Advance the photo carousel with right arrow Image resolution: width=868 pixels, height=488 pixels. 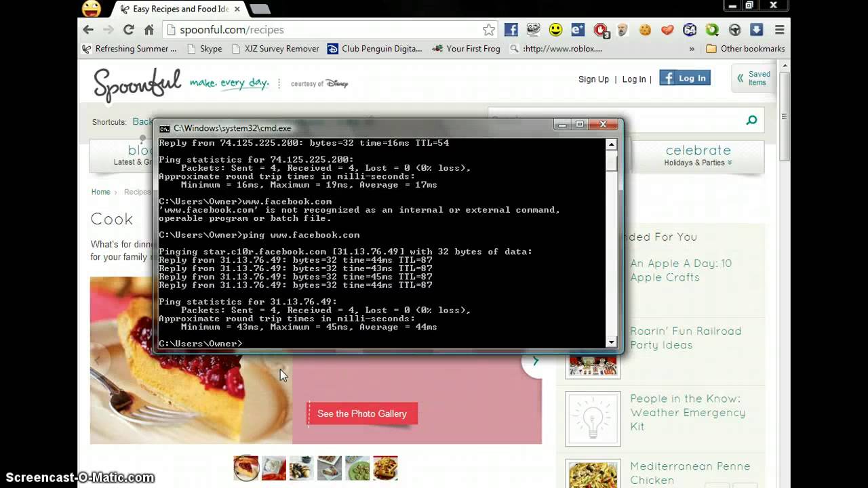(x=535, y=361)
